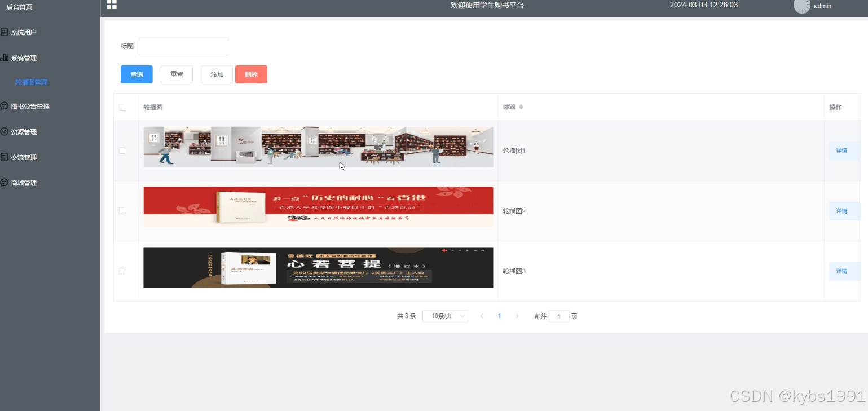The height and width of the screenshot is (411, 868).
Task: Click the red 删除 button
Action: 251,74
